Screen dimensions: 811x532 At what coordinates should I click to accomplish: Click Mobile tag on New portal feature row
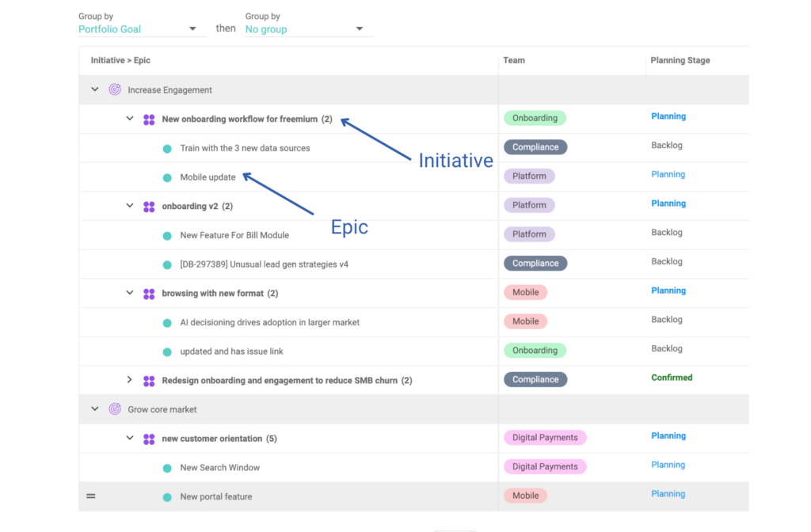click(x=526, y=496)
